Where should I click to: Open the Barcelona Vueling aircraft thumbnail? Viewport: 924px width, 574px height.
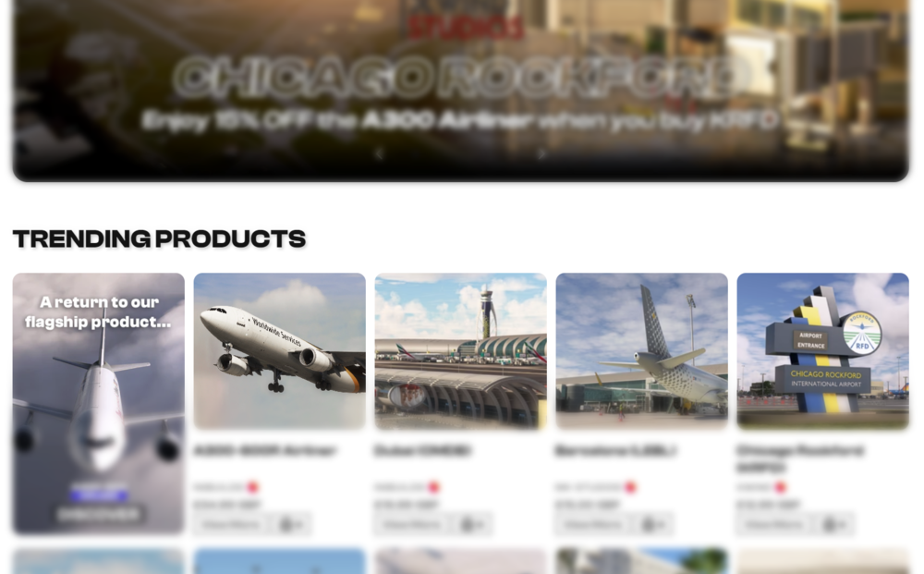coord(642,350)
